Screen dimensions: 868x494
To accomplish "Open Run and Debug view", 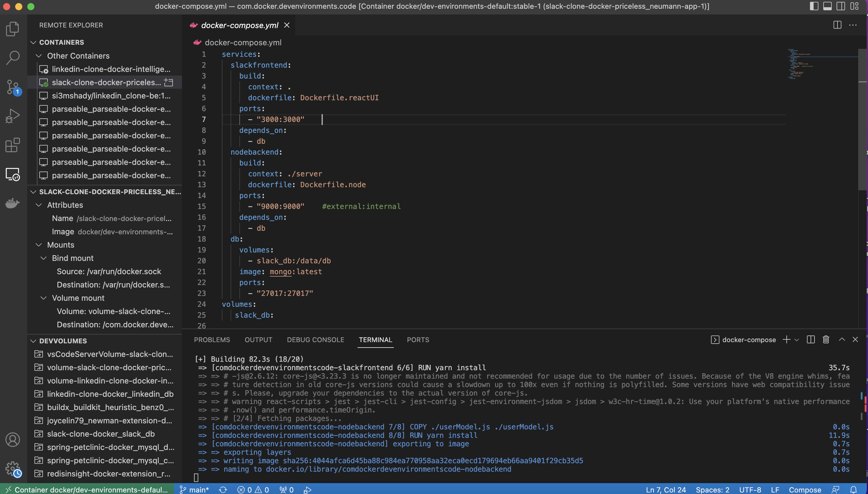I will coord(13,116).
